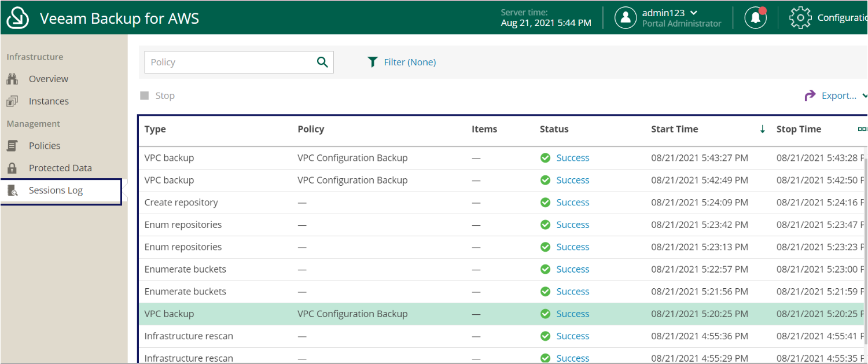This screenshot has width=868, height=364.
Task: Select 'Enumerate buckets' in the 5:21:56 PM row
Action: [x=185, y=292]
